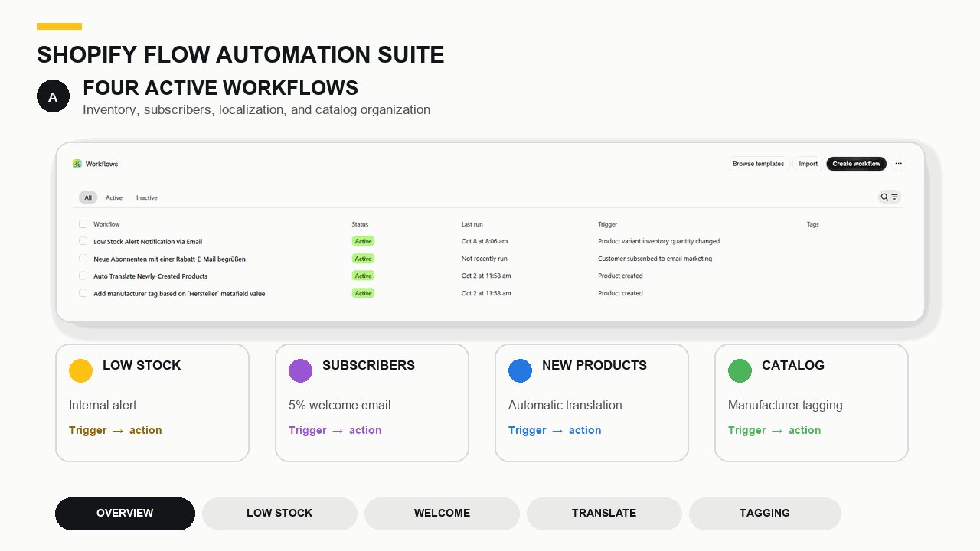The width and height of the screenshot is (980, 551).
Task: Open the WELCOME navigation pill
Action: pyautogui.click(x=442, y=514)
